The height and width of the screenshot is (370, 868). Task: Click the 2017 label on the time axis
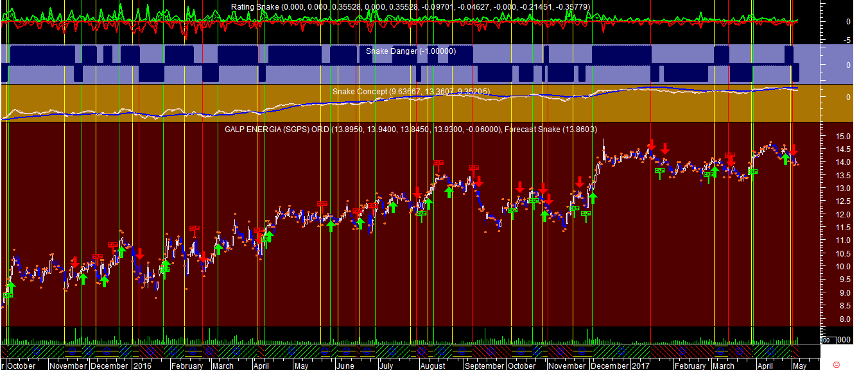coord(640,366)
